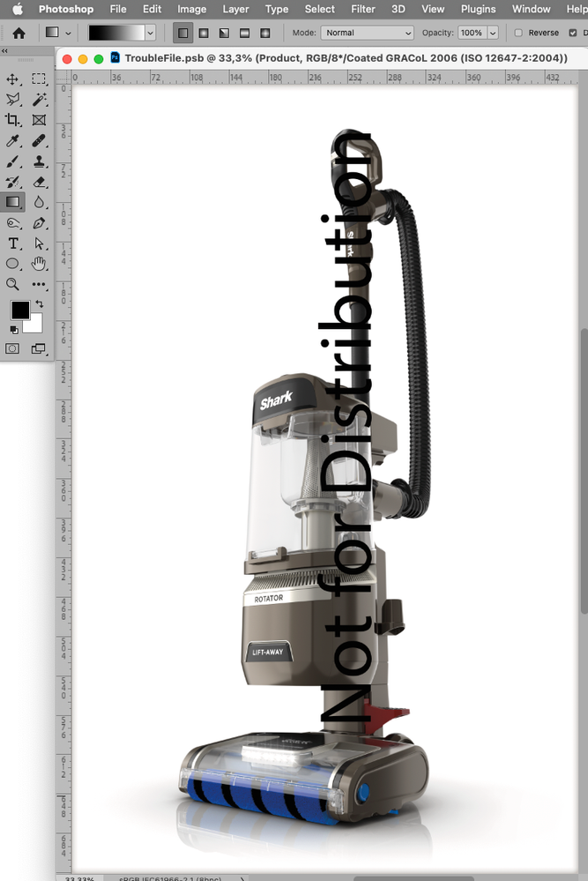Choose the Radial Gradient style
This screenshot has width=588, height=881.
pyautogui.click(x=204, y=33)
